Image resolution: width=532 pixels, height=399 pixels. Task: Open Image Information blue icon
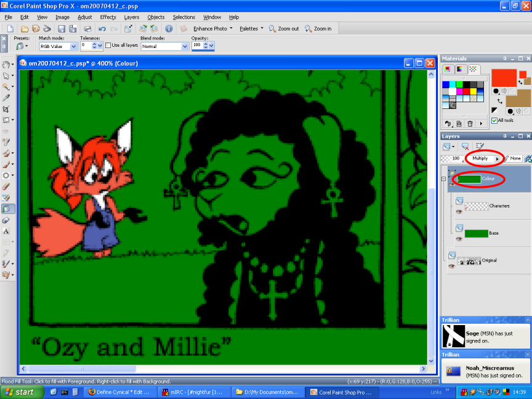click(x=169, y=29)
